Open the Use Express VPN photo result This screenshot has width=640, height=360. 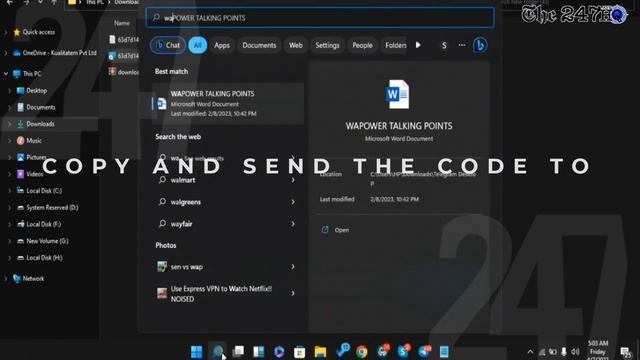[227, 293]
